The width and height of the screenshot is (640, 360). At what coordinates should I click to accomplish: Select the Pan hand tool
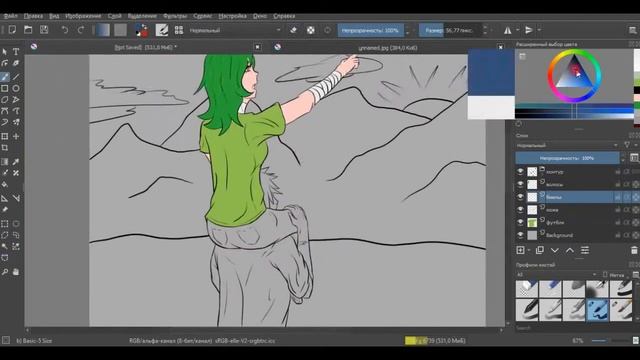pyautogui.click(x=16, y=272)
